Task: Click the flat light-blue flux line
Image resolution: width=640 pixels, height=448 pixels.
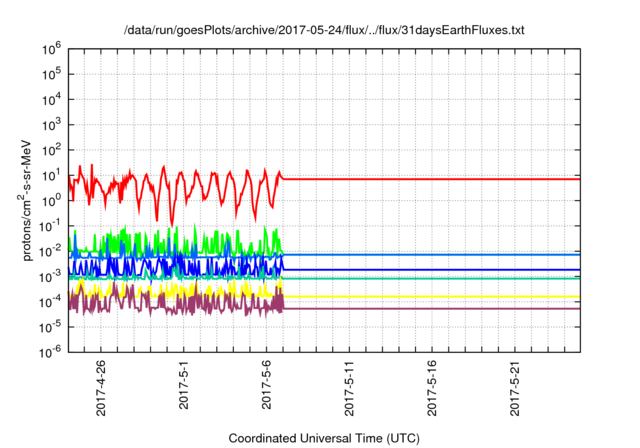Action: pos(431,255)
